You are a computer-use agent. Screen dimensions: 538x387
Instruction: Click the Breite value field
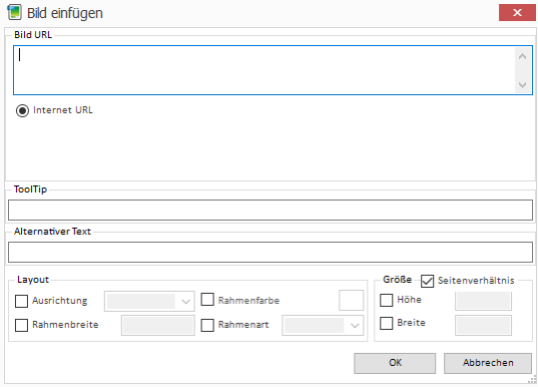click(483, 325)
